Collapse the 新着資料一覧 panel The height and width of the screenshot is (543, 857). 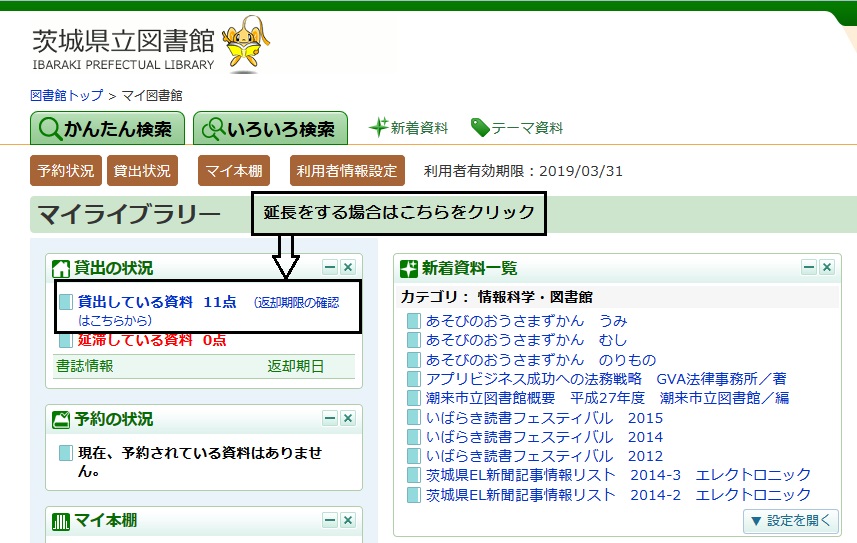click(809, 267)
